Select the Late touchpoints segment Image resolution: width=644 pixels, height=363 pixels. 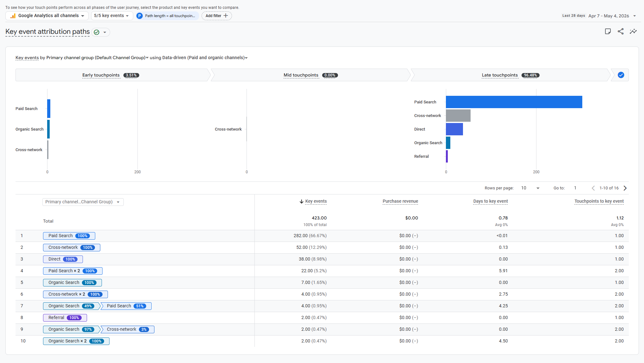tap(510, 75)
